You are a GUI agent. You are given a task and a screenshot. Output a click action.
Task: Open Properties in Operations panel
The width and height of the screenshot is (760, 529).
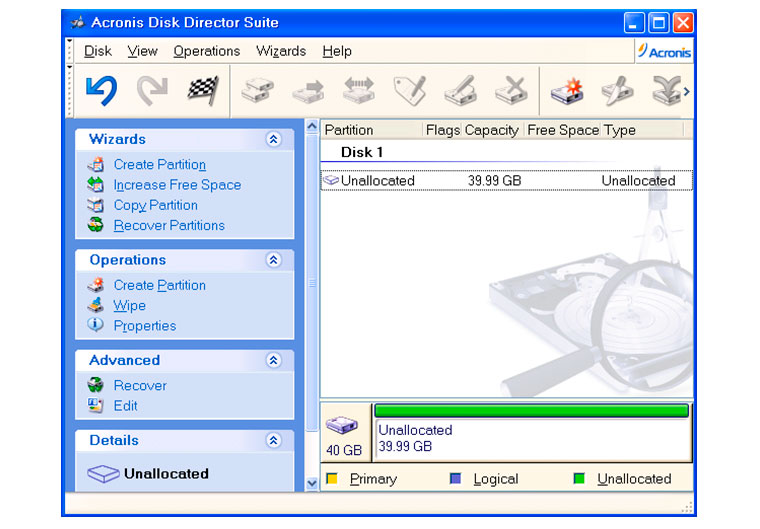tap(144, 326)
